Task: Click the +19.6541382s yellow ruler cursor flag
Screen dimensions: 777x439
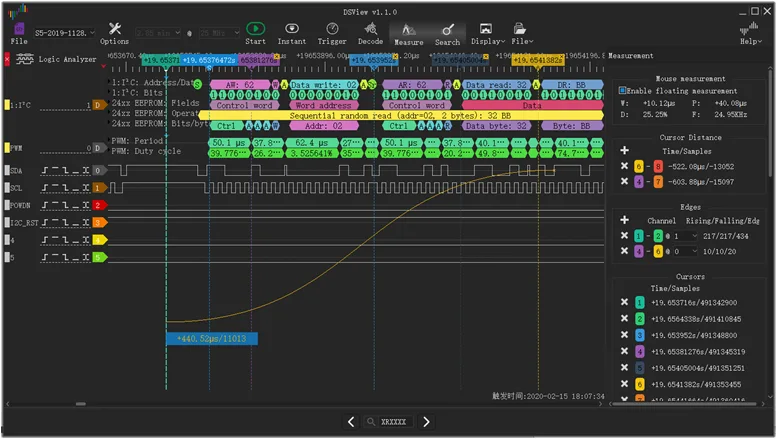Action: point(538,60)
